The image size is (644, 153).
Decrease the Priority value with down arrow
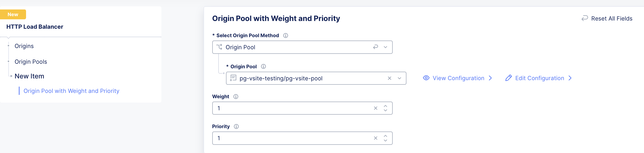click(x=385, y=140)
